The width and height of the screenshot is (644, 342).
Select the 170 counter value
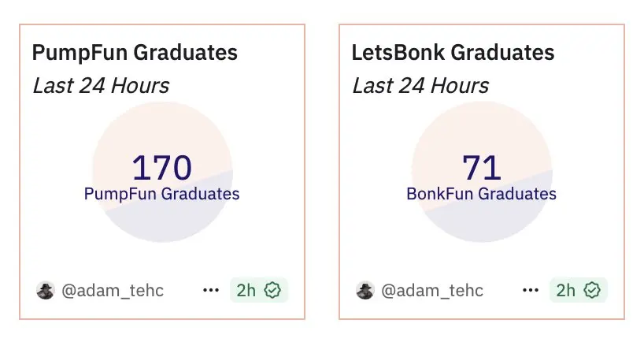click(162, 168)
